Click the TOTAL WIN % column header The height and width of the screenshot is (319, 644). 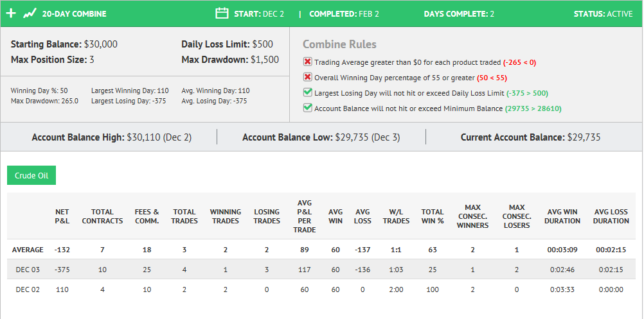[x=433, y=216]
